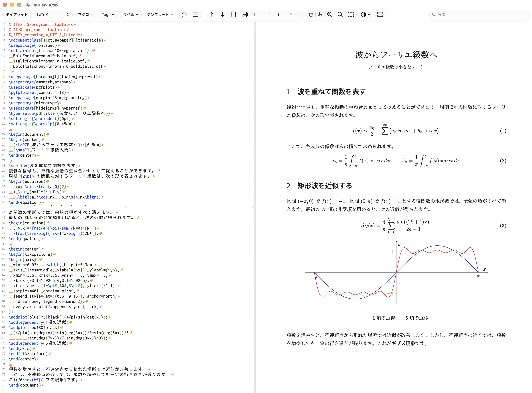This screenshot has width=532, height=393.
Task: Expand the Tags dropdown
Action: tap(108, 14)
